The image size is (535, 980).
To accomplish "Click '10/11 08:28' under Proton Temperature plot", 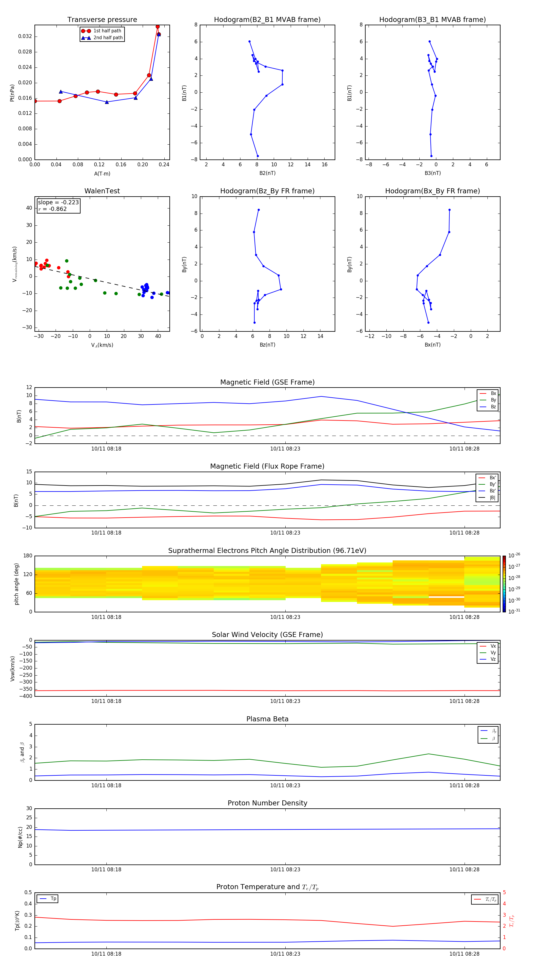I will pyautogui.click(x=464, y=954).
